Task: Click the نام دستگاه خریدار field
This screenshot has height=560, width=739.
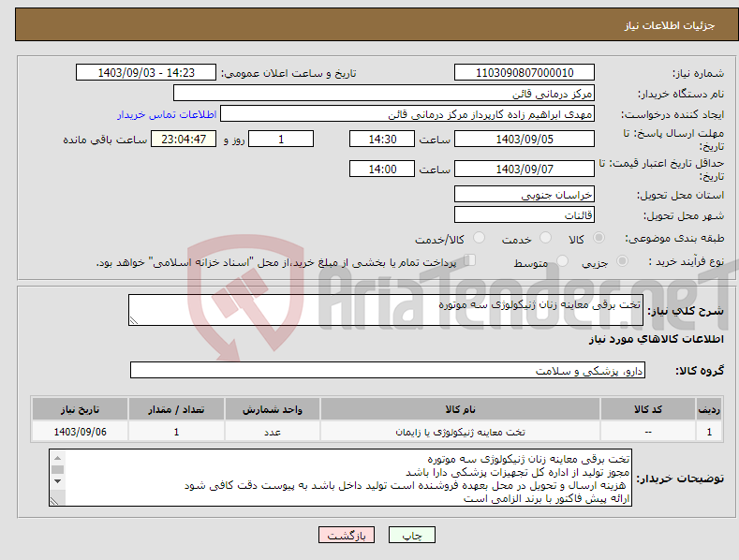Action: click(384, 94)
